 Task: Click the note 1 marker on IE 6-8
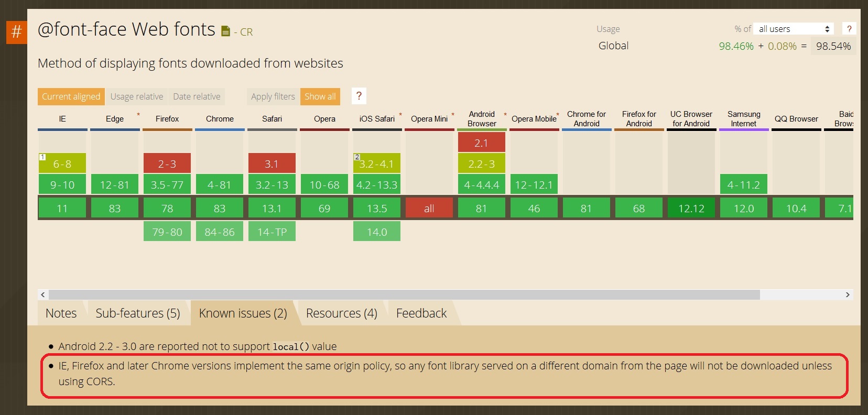pos(42,157)
